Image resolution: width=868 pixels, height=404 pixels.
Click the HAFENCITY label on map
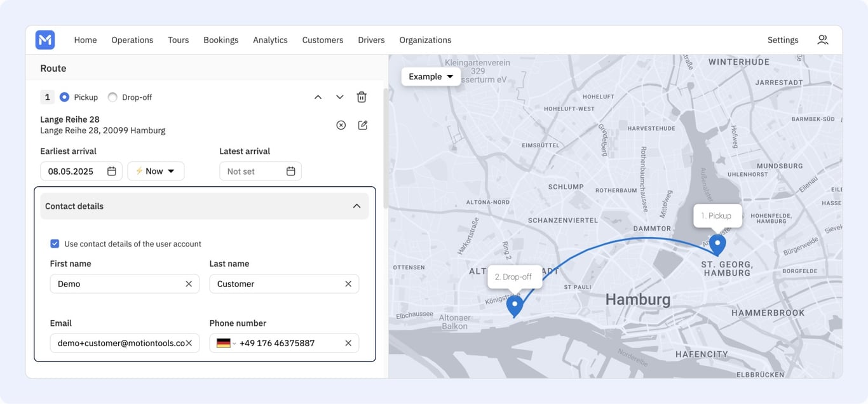click(x=702, y=354)
